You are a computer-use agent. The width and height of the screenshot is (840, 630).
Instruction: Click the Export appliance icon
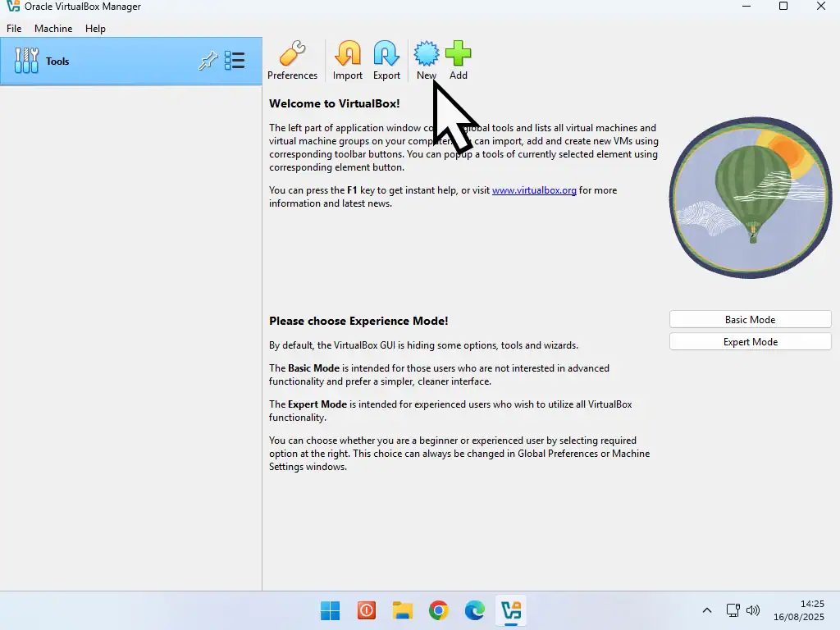[386, 54]
